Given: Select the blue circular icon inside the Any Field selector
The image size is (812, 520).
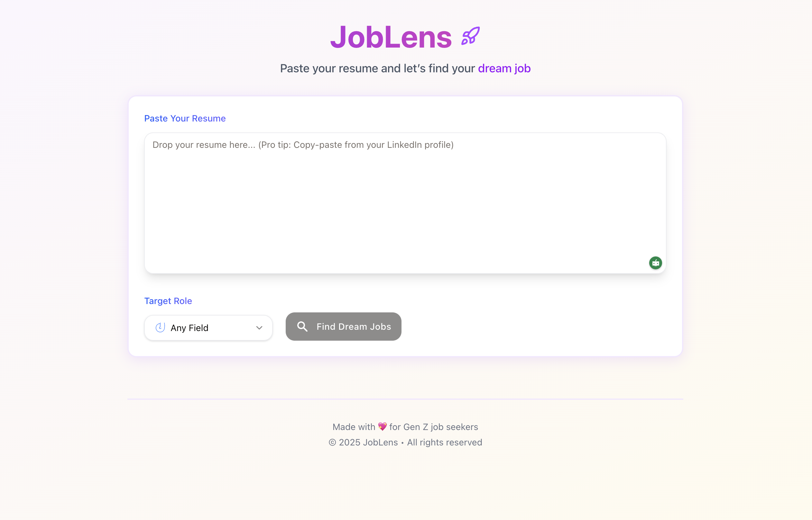Looking at the screenshot, I should click(160, 327).
